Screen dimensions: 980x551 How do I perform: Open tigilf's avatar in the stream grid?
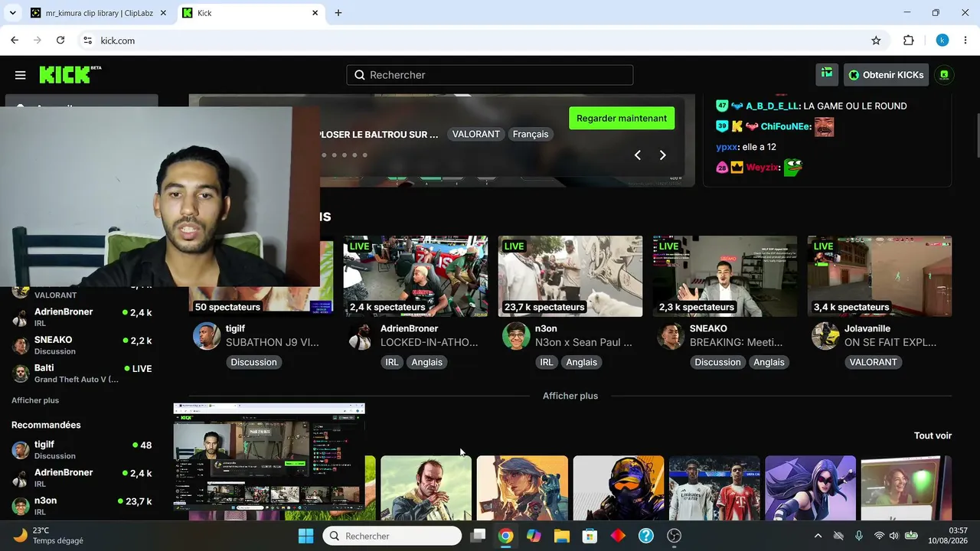(207, 336)
